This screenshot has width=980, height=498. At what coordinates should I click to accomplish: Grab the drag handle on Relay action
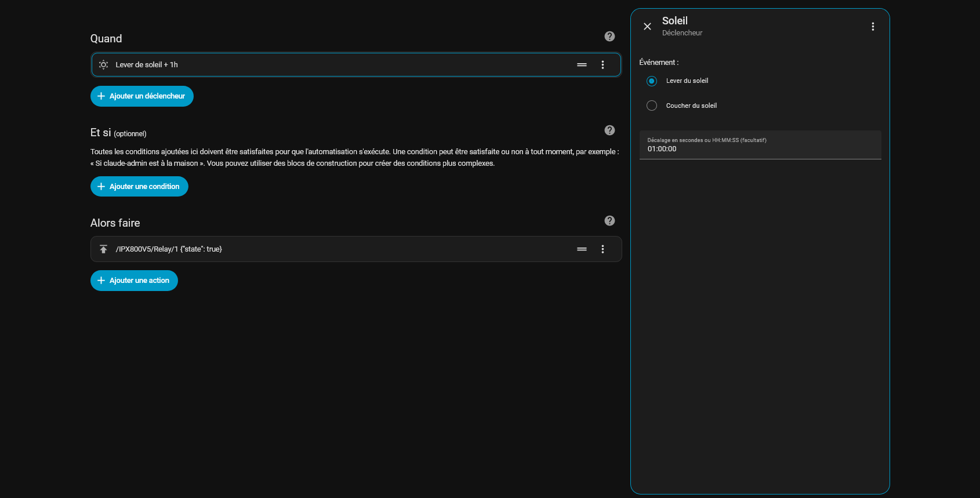582,249
